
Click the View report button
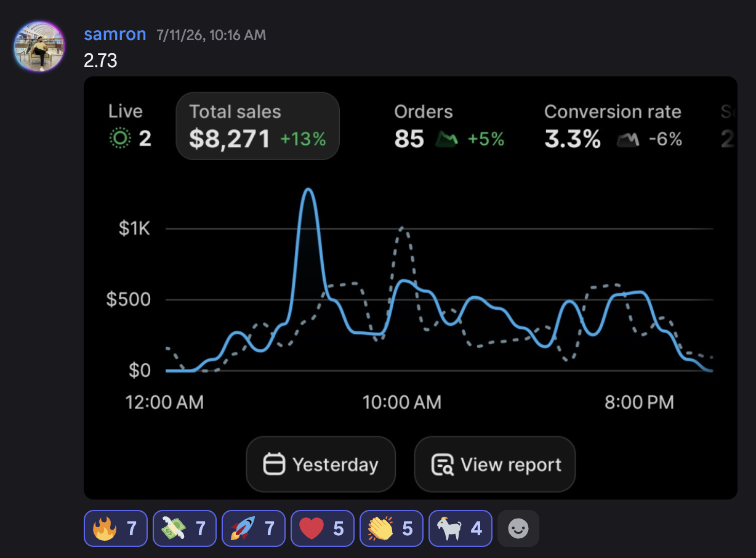point(495,464)
